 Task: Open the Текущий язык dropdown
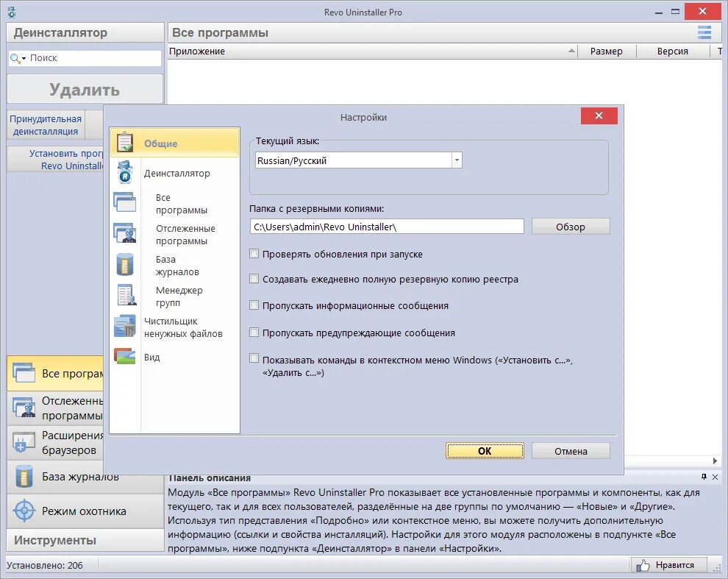457,160
